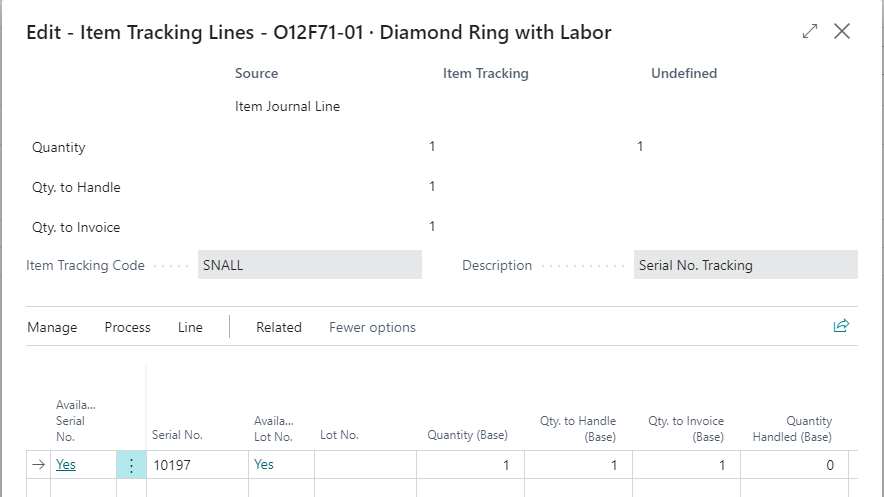Click the Description Serial No. Tracking field
This screenshot has height=497, width=884.
[x=746, y=265]
